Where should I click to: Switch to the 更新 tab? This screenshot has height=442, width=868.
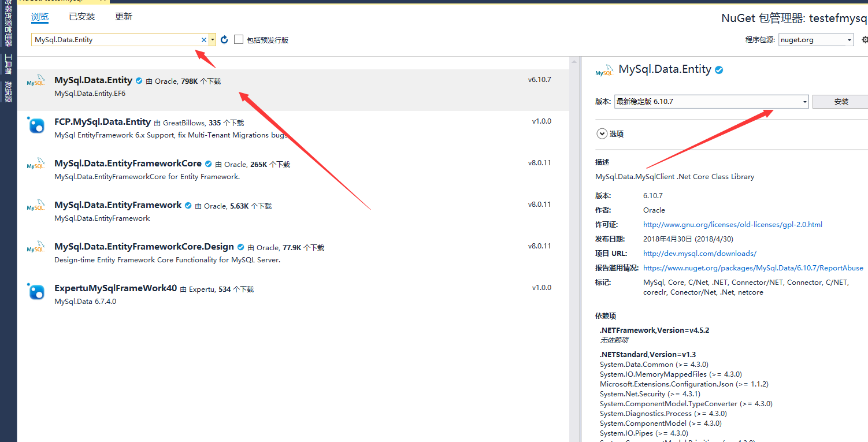click(x=124, y=17)
